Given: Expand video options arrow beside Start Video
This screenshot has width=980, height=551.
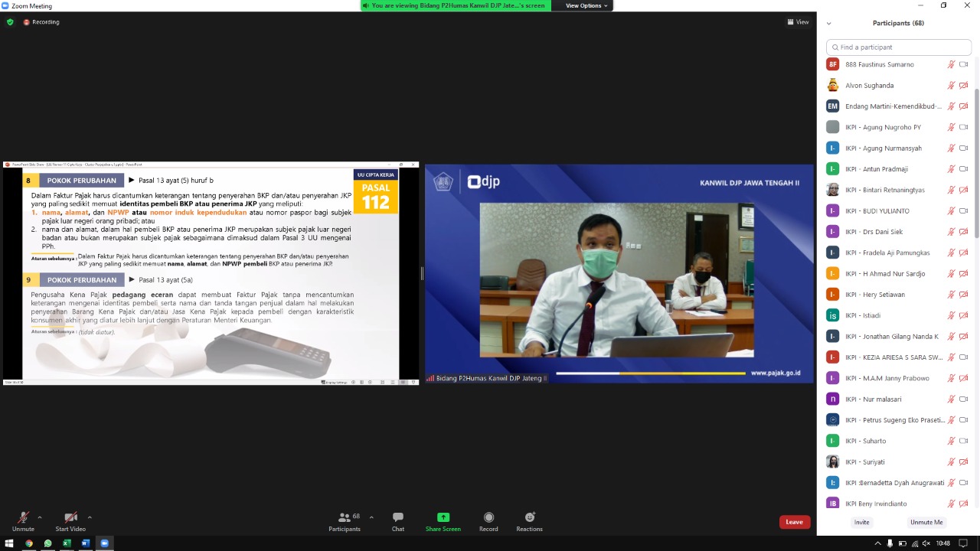Looking at the screenshot, I should point(90,517).
